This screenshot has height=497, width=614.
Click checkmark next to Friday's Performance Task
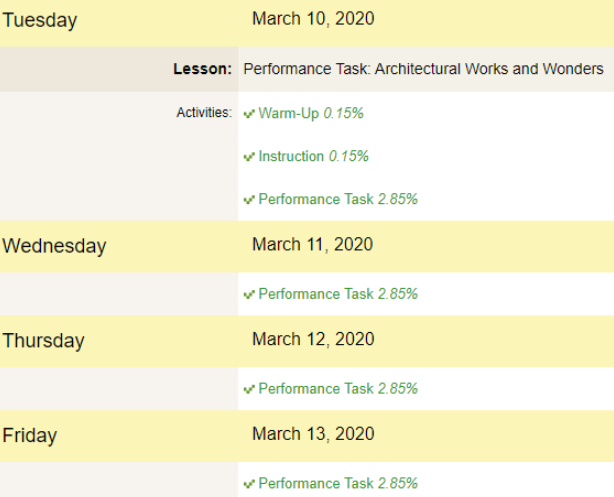click(249, 484)
